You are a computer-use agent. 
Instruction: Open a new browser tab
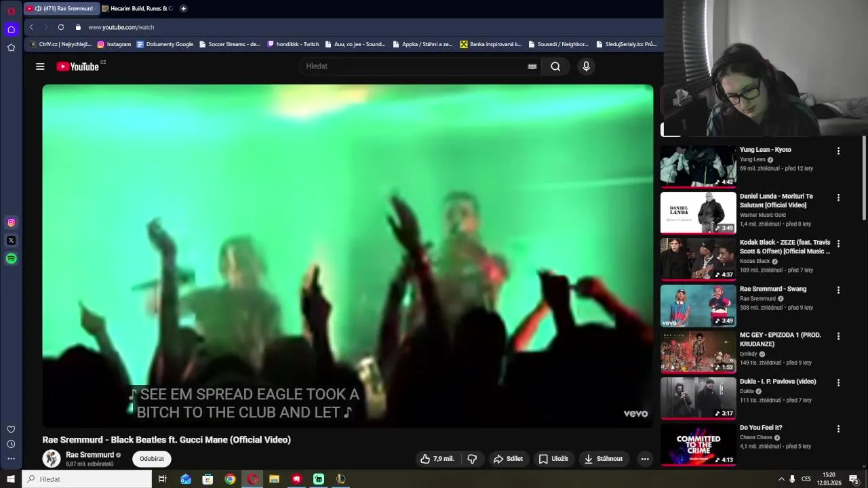pos(183,9)
